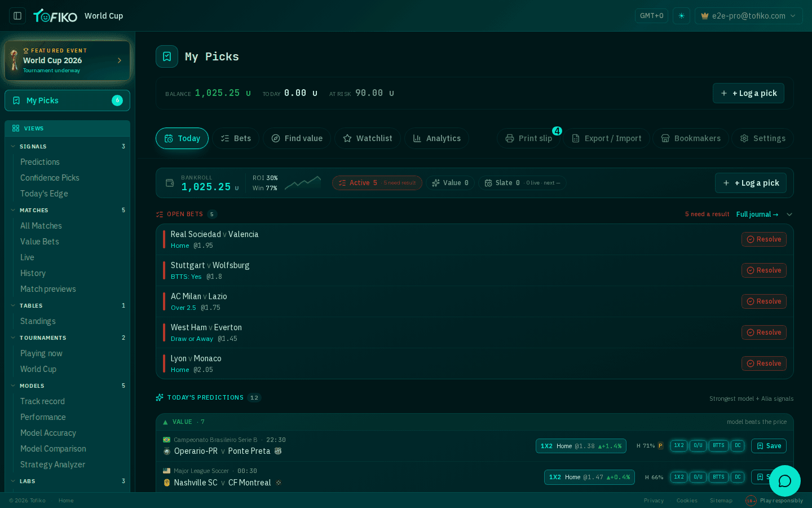Select the Find value tab
The image size is (812, 508).
tap(297, 138)
